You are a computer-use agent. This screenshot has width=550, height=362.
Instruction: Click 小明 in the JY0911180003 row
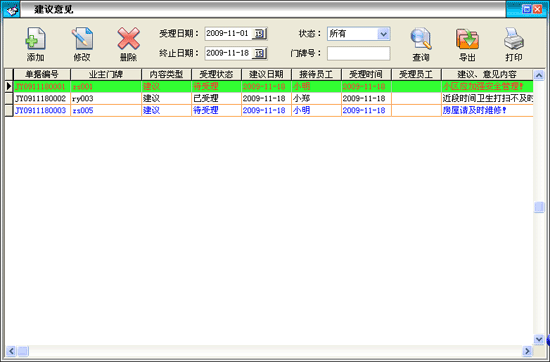(316, 110)
